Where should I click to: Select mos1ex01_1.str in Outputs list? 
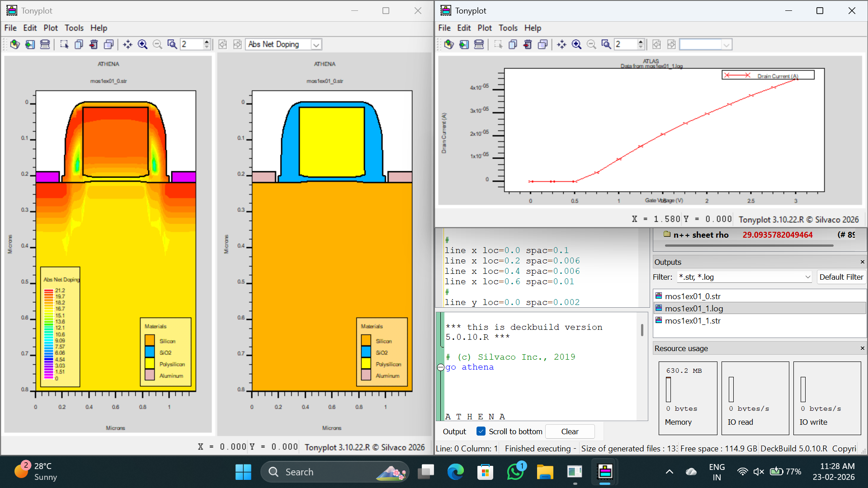point(759,321)
